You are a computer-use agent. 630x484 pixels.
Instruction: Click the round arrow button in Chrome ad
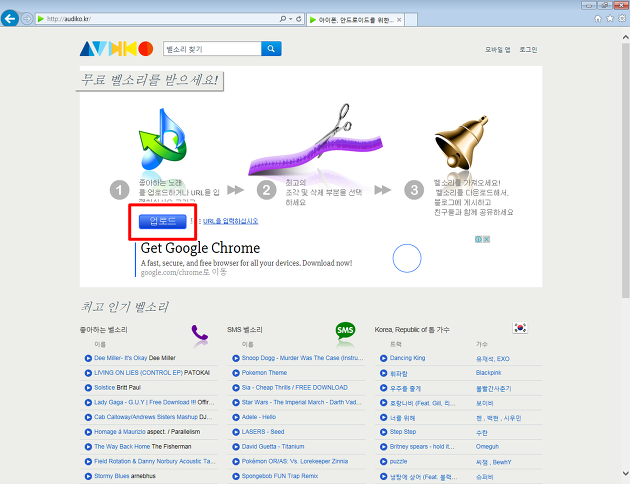(407, 258)
